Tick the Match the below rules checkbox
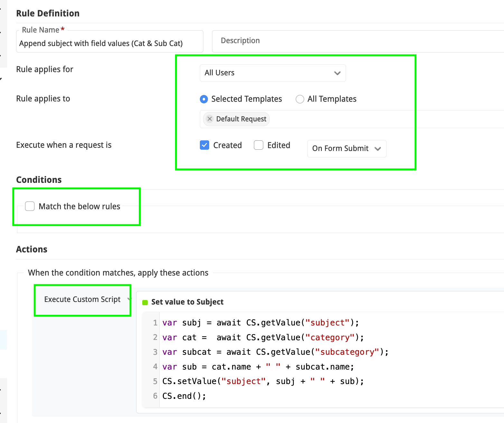 click(30, 206)
